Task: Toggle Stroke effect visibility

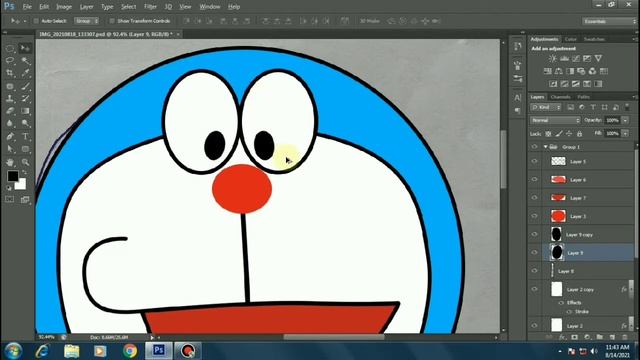Action: click(569, 311)
